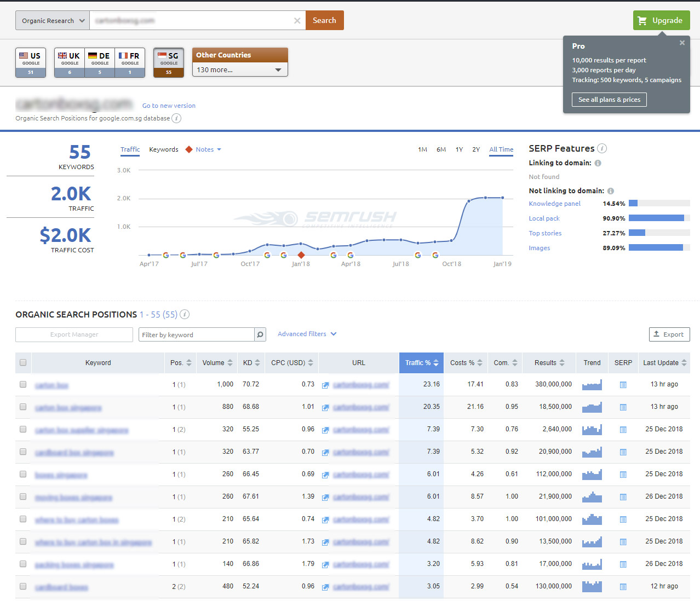
Task: Expand Advanced filters options
Action: (307, 334)
